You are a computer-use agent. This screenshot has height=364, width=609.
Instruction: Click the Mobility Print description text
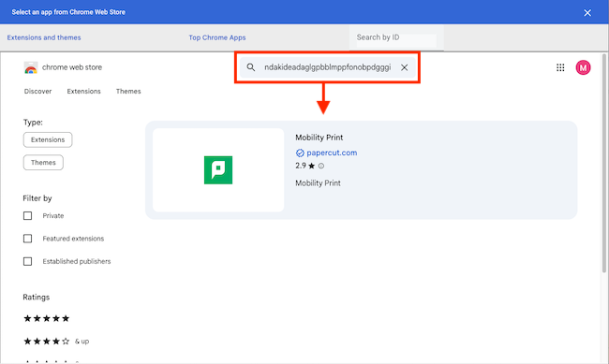coord(318,183)
